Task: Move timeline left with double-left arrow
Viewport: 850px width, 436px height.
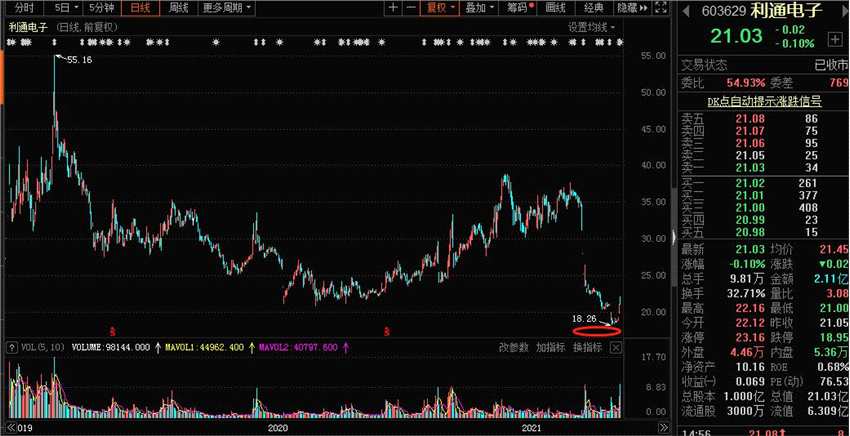Action: pos(11,428)
